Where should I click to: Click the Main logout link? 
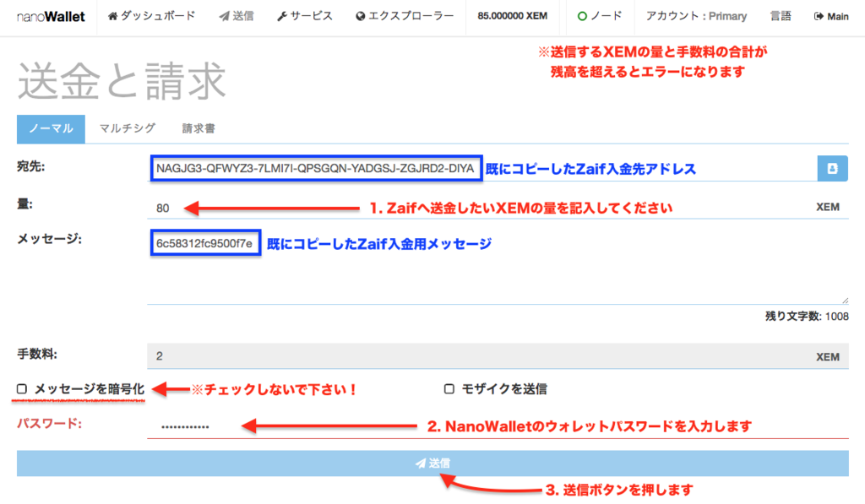pos(831,17)
